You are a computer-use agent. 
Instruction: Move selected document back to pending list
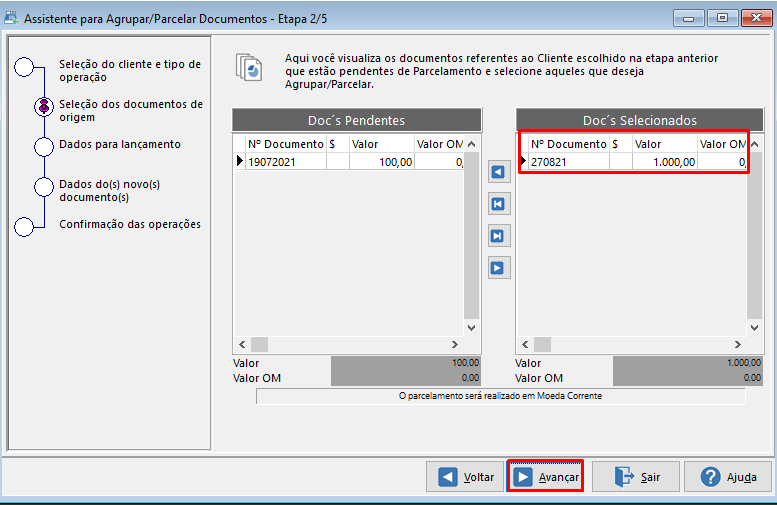(499, 172)
